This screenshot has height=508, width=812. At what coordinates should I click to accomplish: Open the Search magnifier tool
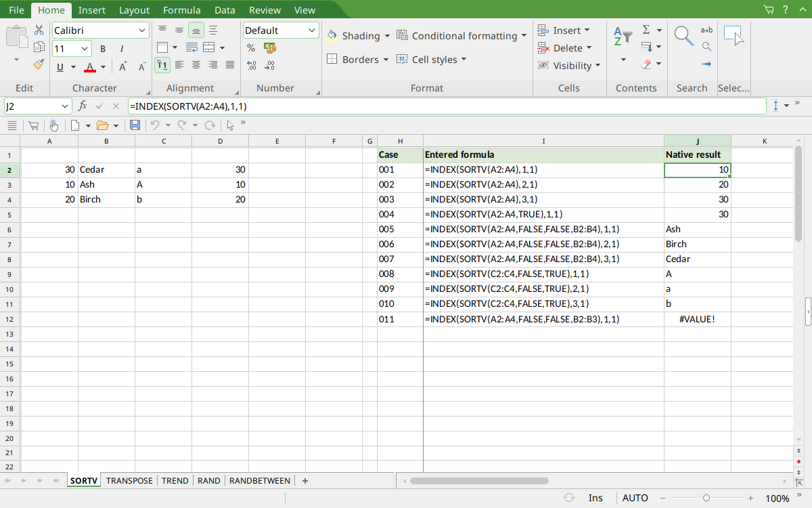pos(683,36)
